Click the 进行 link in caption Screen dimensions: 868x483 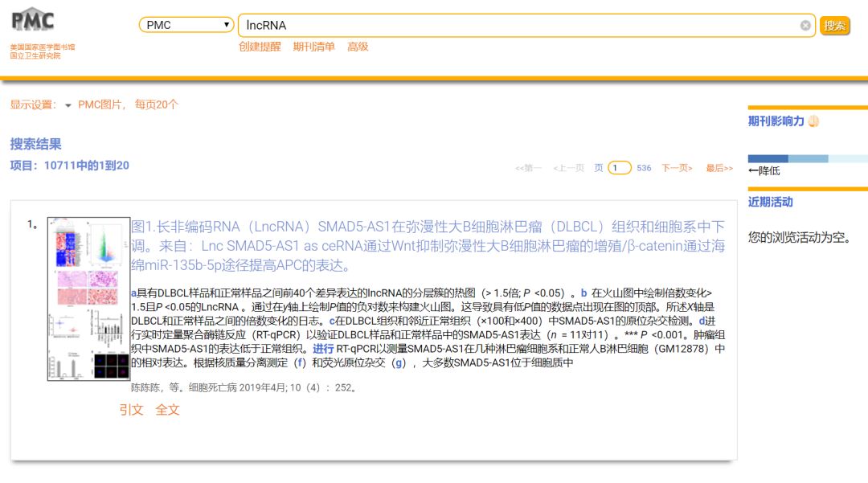(323, 349)
